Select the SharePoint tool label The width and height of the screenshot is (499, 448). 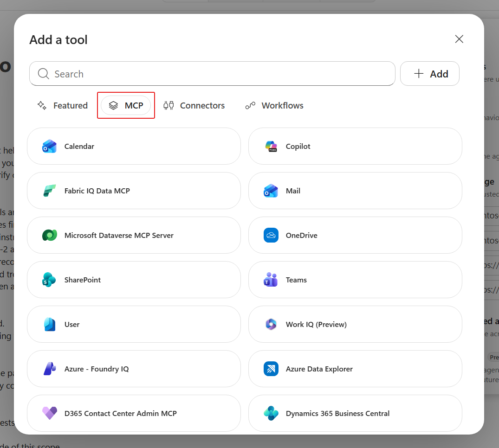[x=83, y=280]
